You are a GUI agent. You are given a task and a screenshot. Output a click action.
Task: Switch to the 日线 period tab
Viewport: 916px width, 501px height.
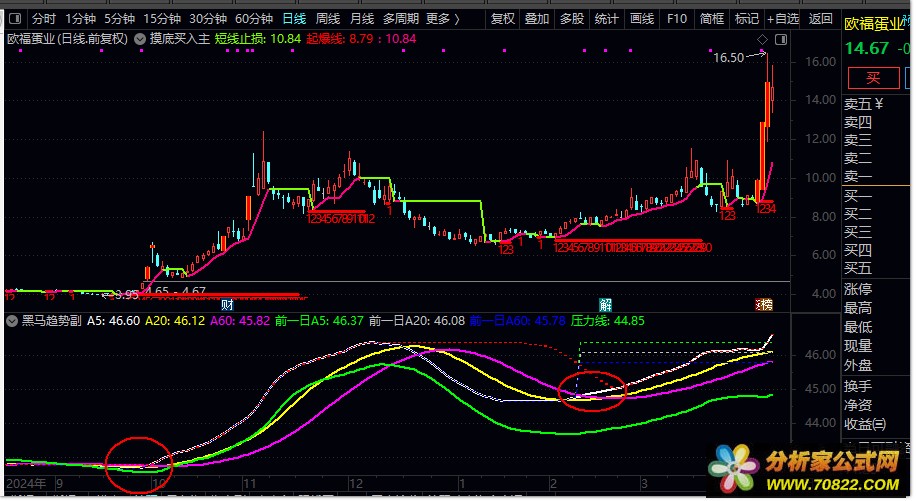pyautogui.click(x=294, y=18)
